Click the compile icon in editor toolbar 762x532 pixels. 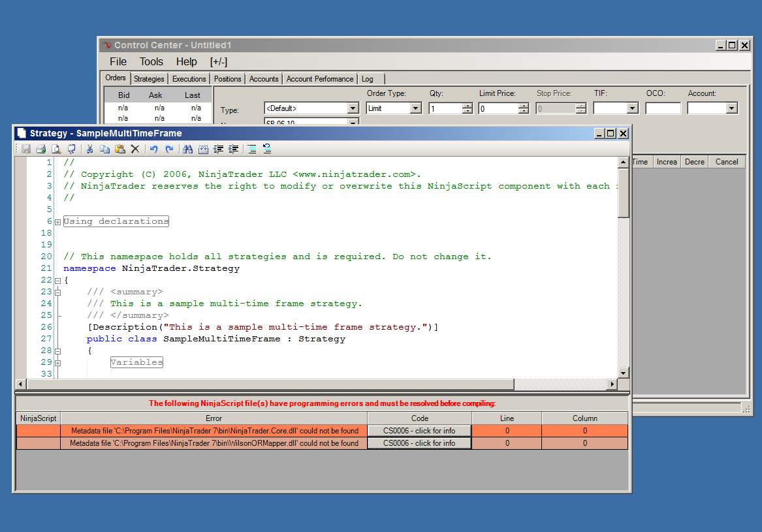(72, 149)
